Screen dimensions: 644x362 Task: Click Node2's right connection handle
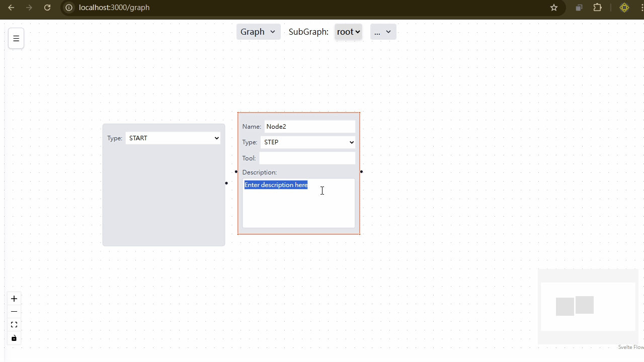tap(361, 172)
